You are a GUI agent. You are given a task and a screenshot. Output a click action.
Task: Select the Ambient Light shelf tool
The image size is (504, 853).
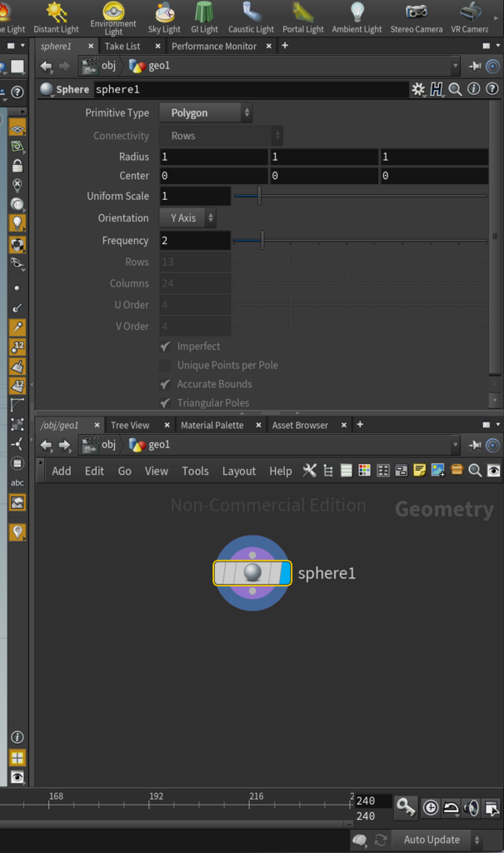pos(357,18)
